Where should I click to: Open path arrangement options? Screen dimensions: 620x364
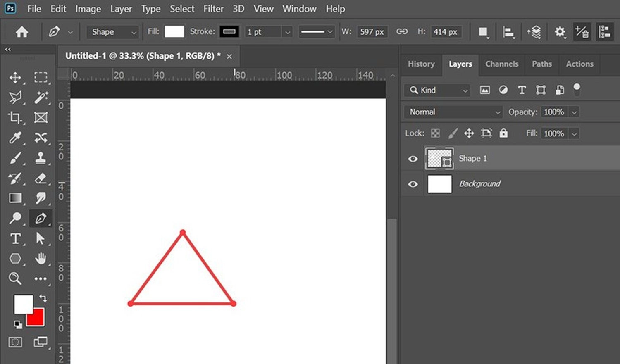pyautogui.click(x=534, y=32)
